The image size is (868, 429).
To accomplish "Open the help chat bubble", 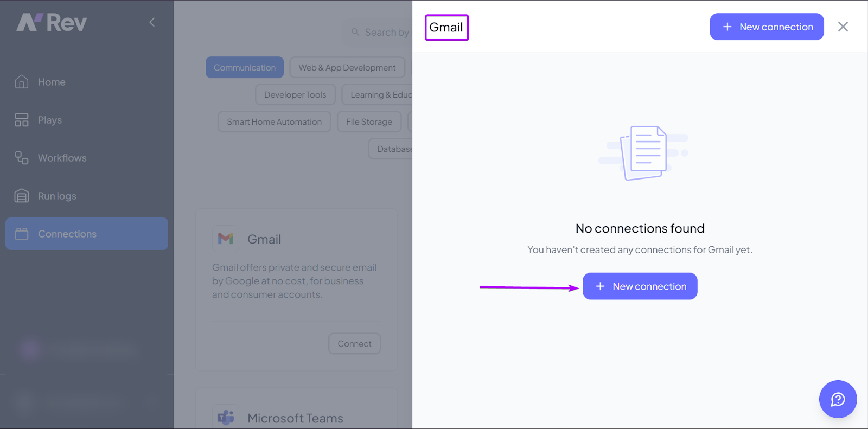I will click(x=838, y=399).
